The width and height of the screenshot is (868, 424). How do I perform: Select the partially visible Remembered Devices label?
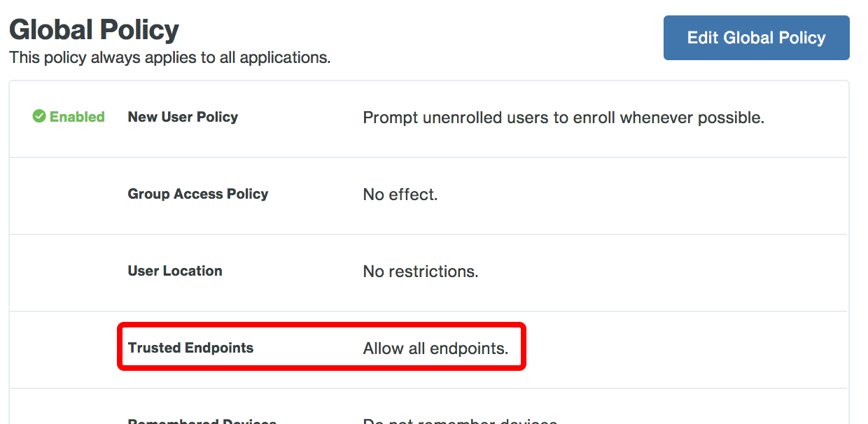point(202,421)
